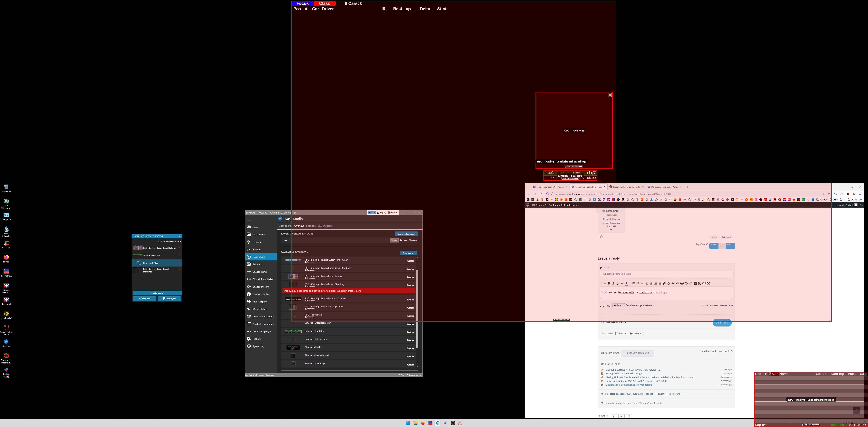This screenshot has height=427, width=868.
Task: Open Nextion display in SimHub sidebar
Action: pyautogui.click(x=260, y=294)
